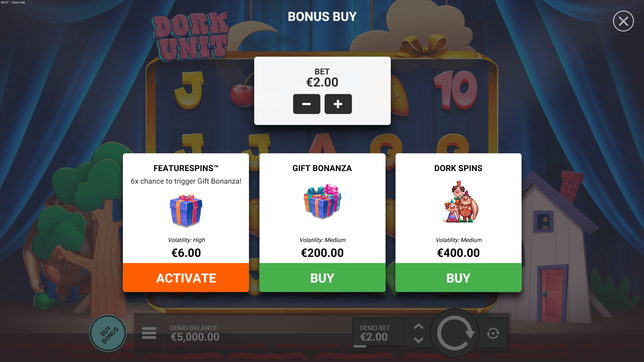The width and height of the screenshot is (644, 362).
Task: Raise demo bet with up chevron
Action: tap(419, 326)
